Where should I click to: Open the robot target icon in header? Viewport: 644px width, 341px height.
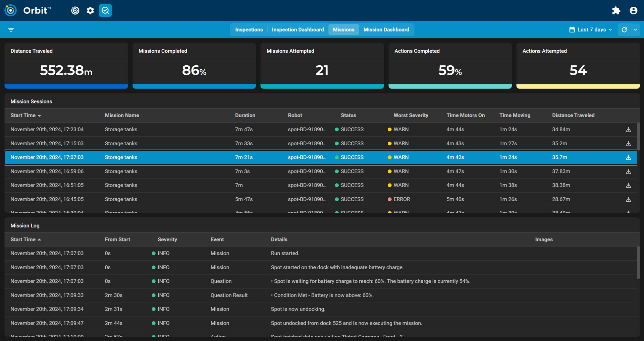(x=75, y=11)
